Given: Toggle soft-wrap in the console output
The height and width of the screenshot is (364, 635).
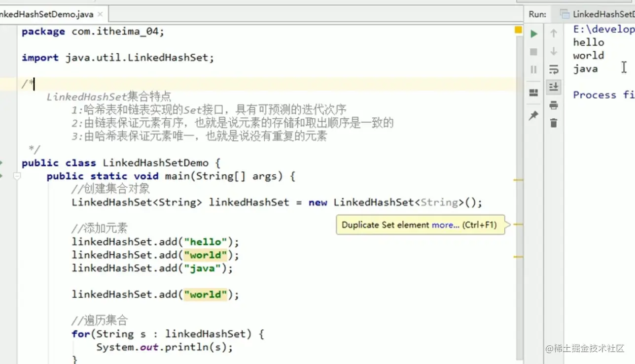Looking at the screenshot, I should click(553, 69).
